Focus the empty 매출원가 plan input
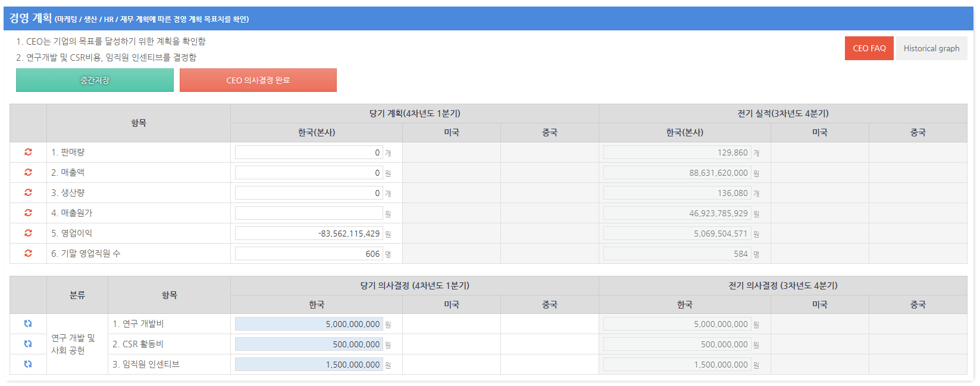 [308, 213]
